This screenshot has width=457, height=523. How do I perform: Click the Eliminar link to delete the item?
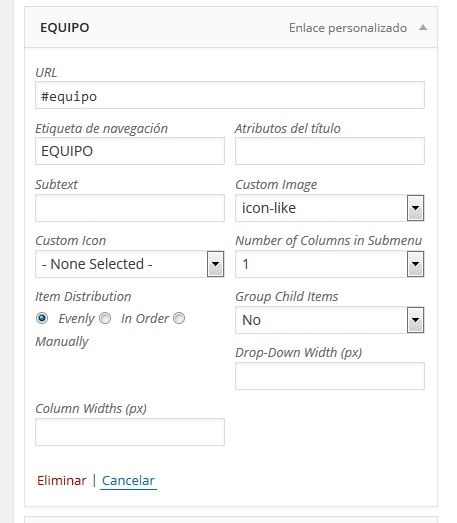pyautogui.click(x=62, y=481)
